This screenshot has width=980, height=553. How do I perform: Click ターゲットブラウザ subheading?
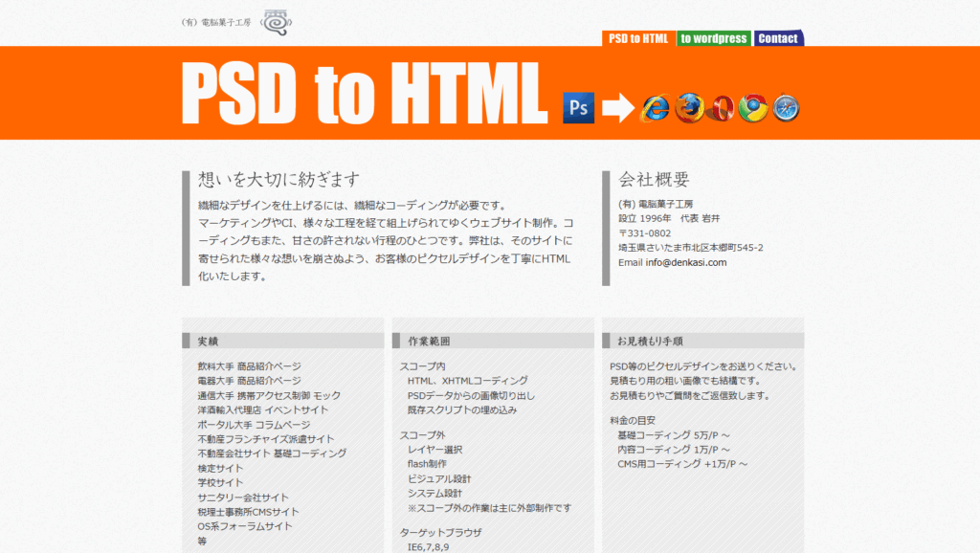(441, 532)
